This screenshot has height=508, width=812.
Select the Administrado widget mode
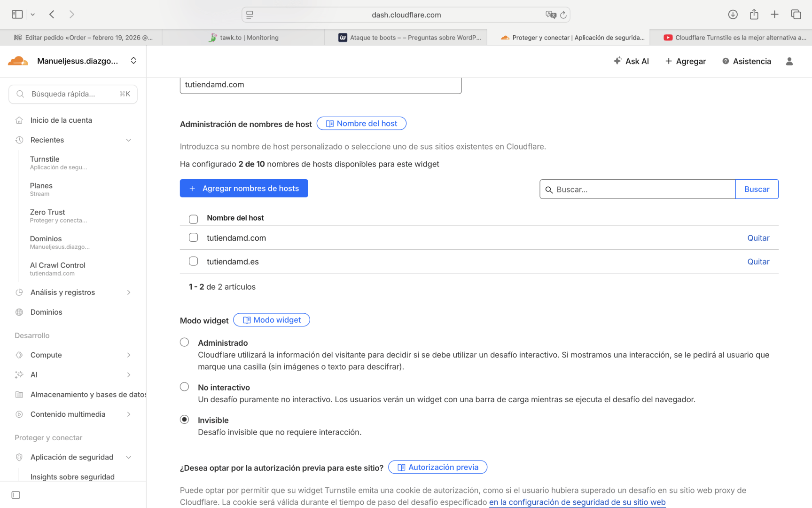(x=184, y=342)
